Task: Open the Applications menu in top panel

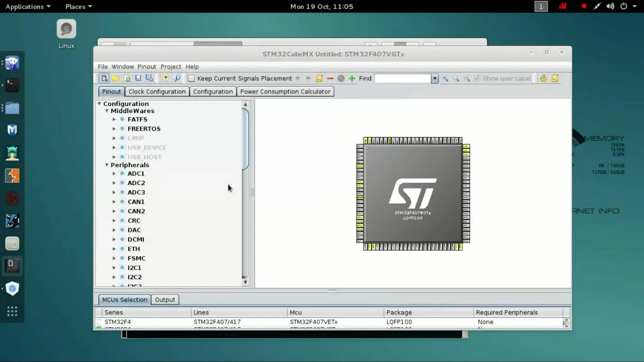Action: click(x=28, y=6)
